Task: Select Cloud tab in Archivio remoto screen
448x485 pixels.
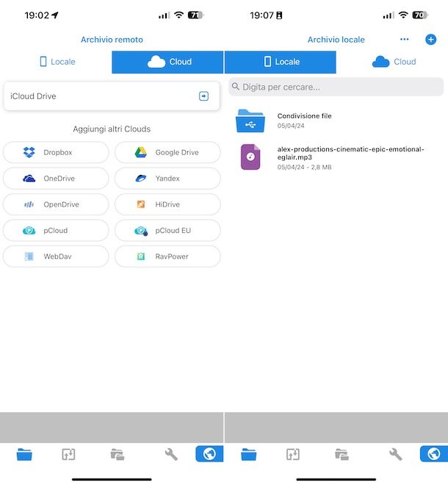Action: [167, 62]
